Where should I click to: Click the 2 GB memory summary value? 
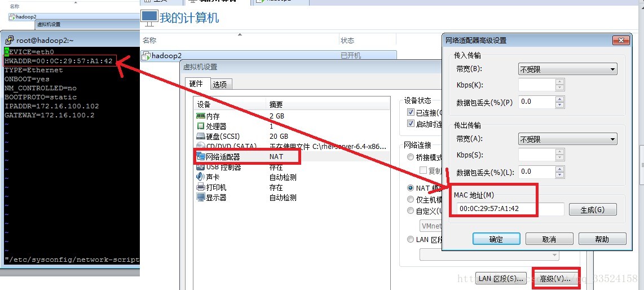click(277, 116)
